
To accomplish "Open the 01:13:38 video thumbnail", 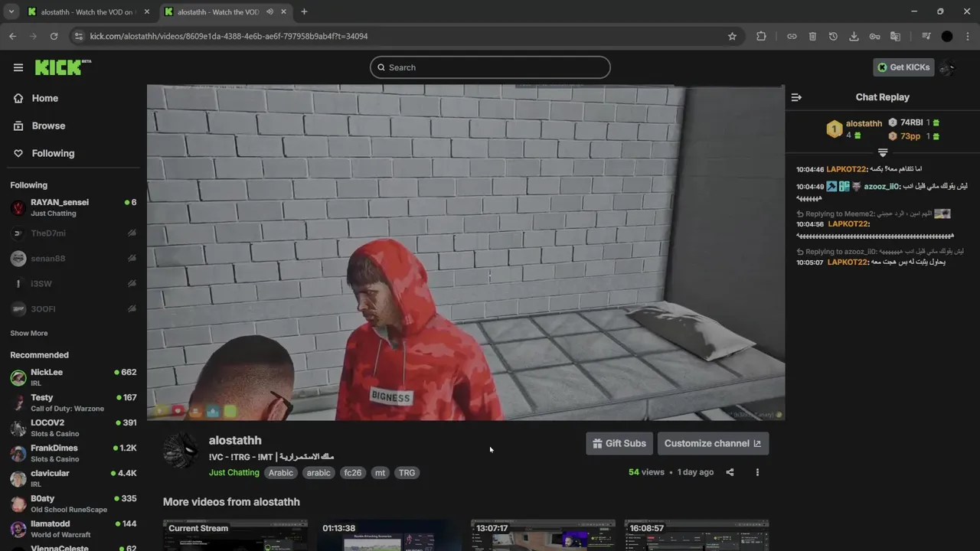I will pyautogui.click(x=389, y=536).
